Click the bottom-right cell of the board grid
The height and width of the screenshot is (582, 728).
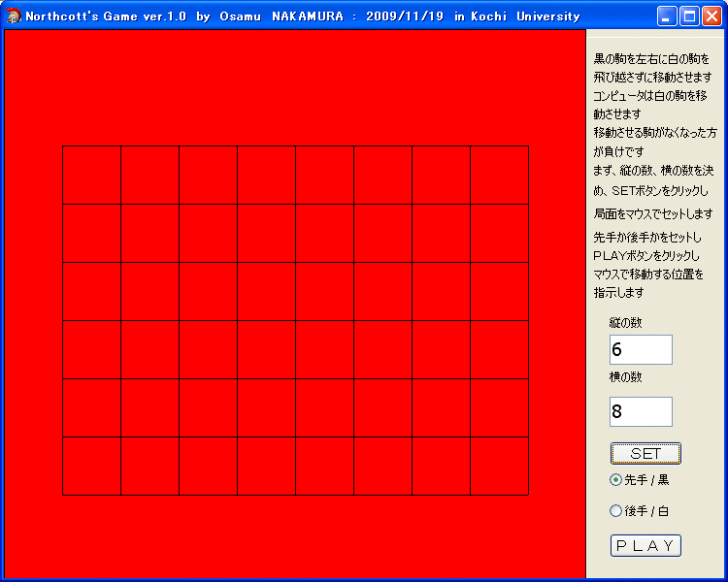click(x=499, y=466)
